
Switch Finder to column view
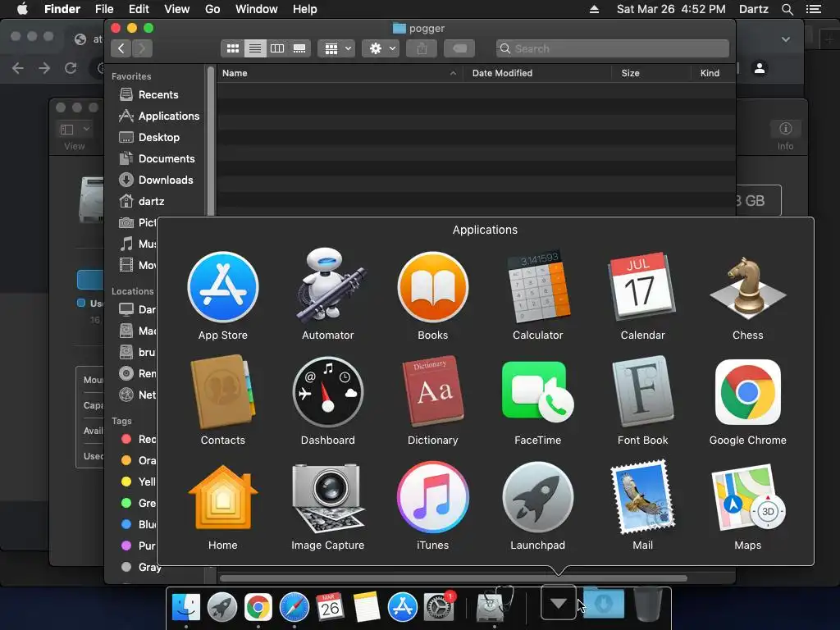(x=277, y=48)
